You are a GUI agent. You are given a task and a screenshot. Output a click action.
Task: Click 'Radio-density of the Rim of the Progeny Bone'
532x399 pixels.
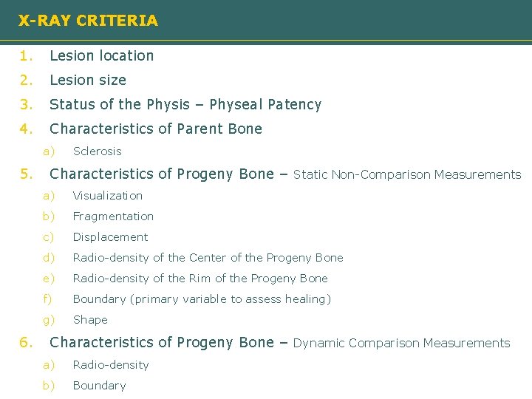(200, 279)
